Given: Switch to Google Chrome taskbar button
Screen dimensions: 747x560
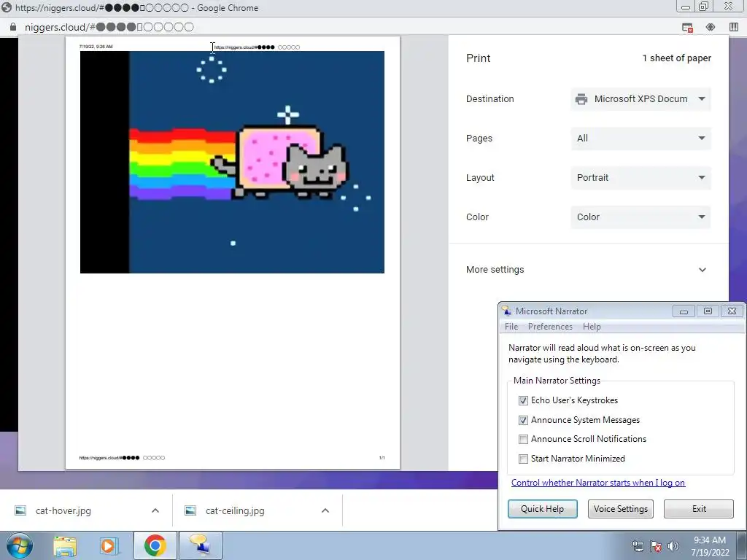Looking at the screenshot, I should pos(155,545).
